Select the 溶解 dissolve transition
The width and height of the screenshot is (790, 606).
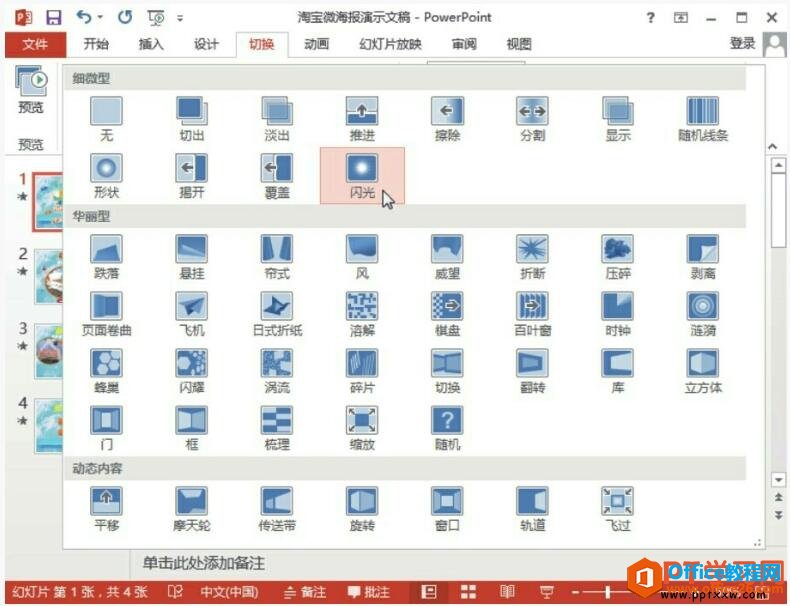pyautogui.click(x=362, y=314)
